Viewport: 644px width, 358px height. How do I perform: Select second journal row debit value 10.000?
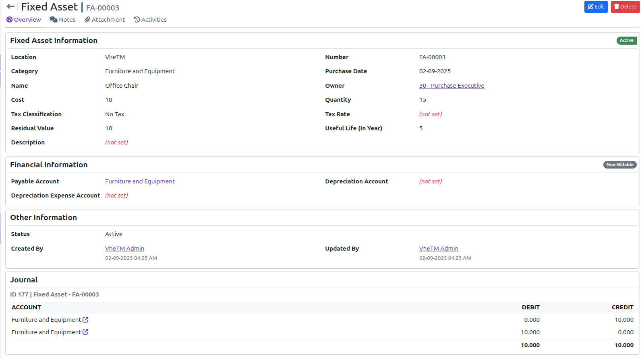click(x=530, y=332)
